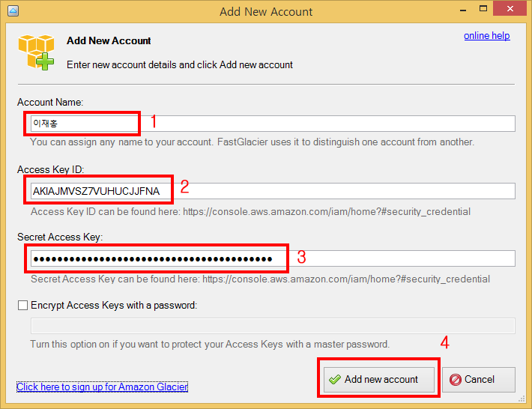
Task: Click the Secret Access Key masked field
Action: (270, 258)
